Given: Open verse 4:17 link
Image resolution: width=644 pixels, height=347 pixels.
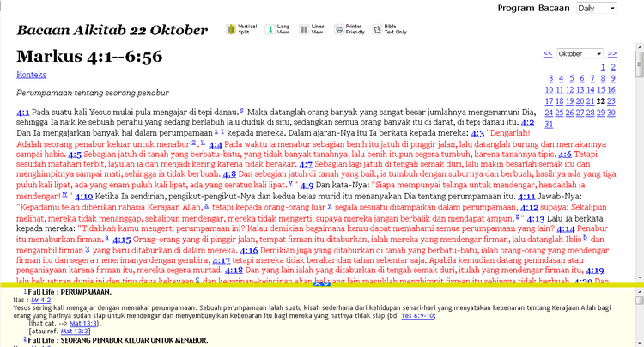Looking at the screenshot, I should [x=222, y=260].
